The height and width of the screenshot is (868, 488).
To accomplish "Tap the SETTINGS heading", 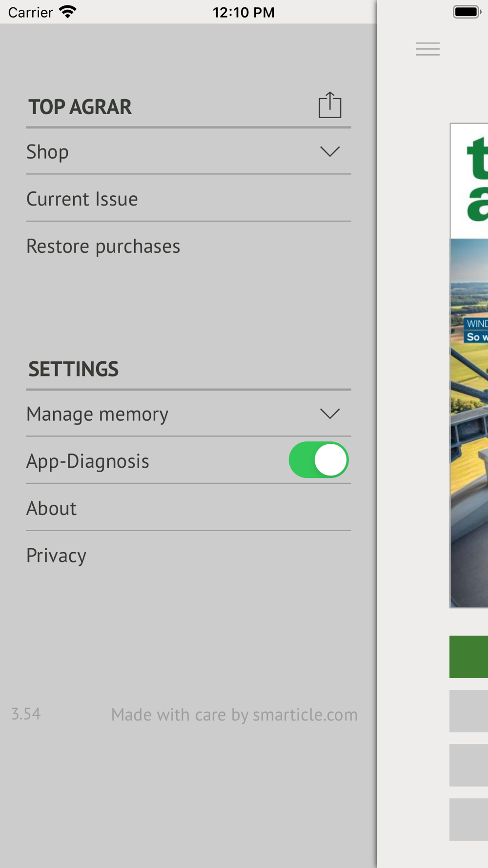I will coord(73,369).
